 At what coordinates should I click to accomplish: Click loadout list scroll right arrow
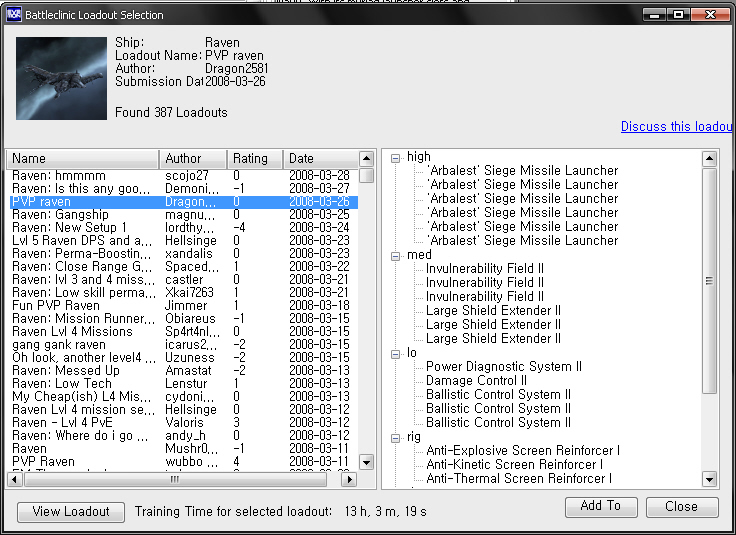[349, 480]
